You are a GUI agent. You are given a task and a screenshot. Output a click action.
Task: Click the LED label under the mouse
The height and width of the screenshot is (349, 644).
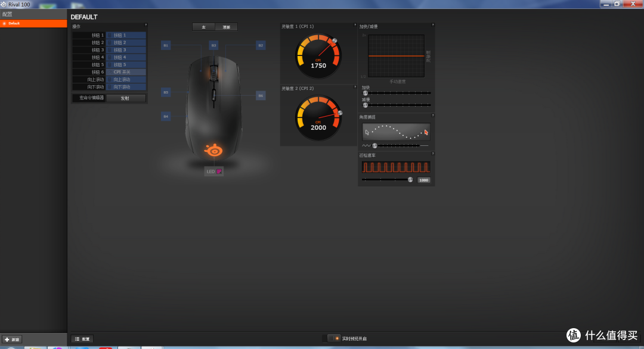pyautogui.click(x=210, y=172)
